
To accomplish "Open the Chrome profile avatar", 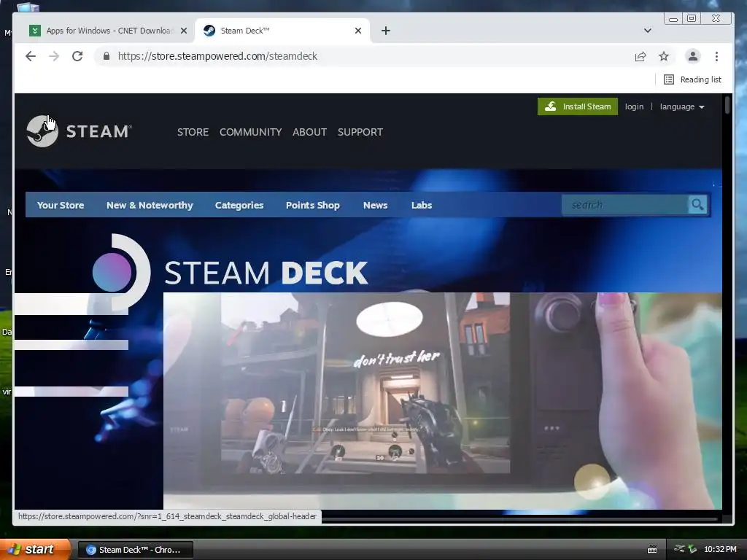I will tap(693, 56).
